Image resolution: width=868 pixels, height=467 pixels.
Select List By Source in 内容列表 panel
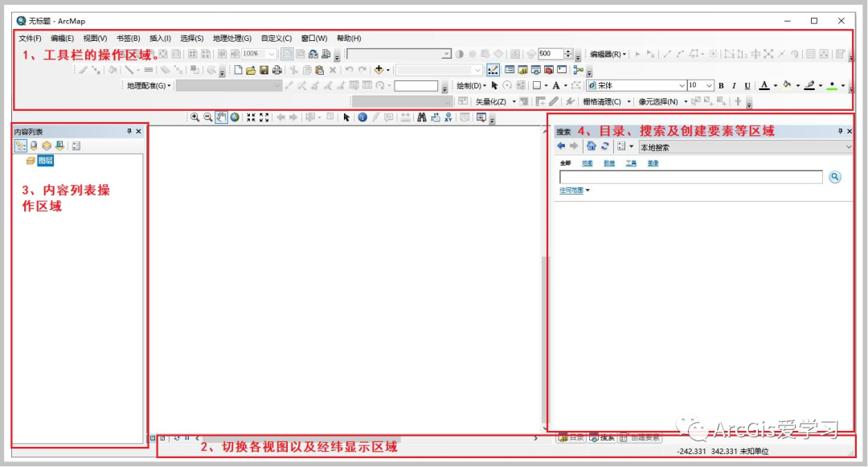(x=34, y=145)
